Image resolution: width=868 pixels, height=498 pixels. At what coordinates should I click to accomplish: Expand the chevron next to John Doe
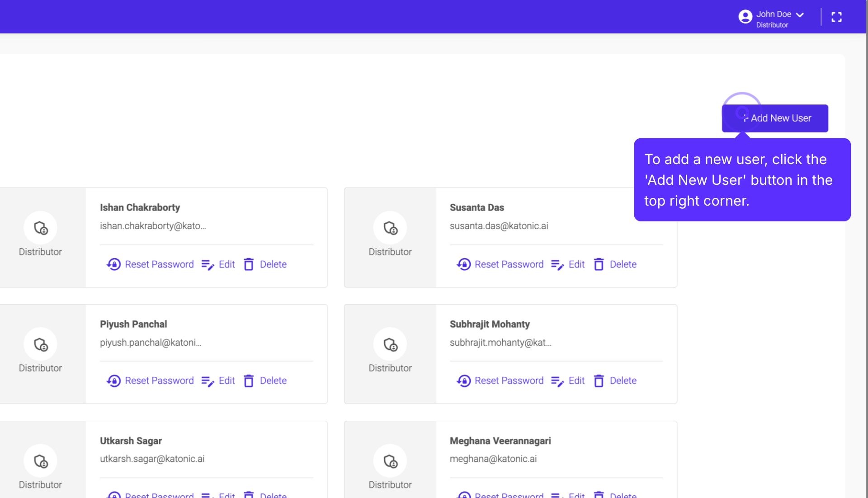click(800, 14)
